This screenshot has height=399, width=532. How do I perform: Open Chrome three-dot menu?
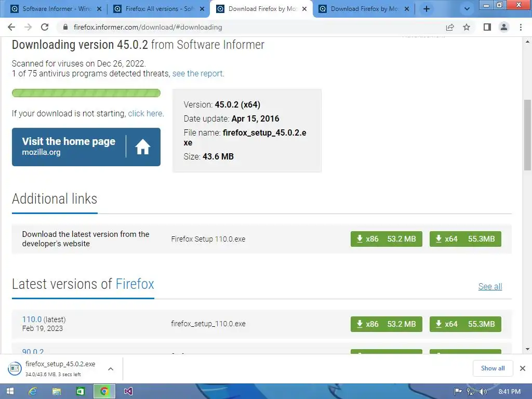pyautogui.click(x=521, y=27)
